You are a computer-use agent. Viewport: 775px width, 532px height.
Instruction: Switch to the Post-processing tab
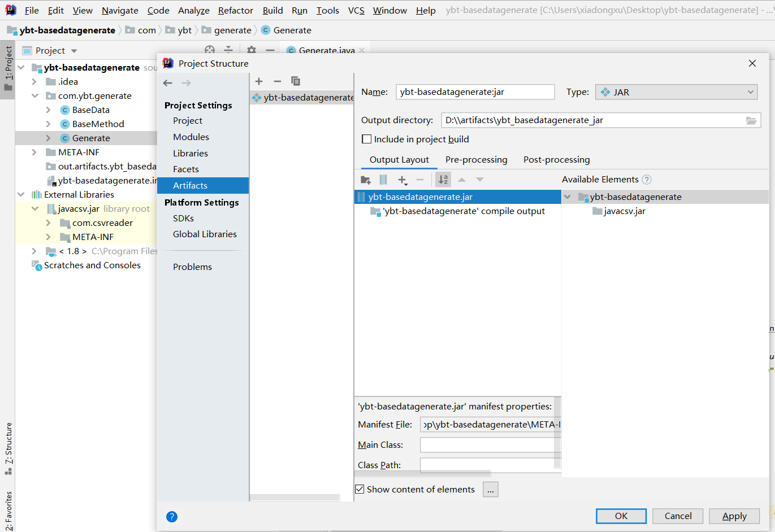point(557,160)
